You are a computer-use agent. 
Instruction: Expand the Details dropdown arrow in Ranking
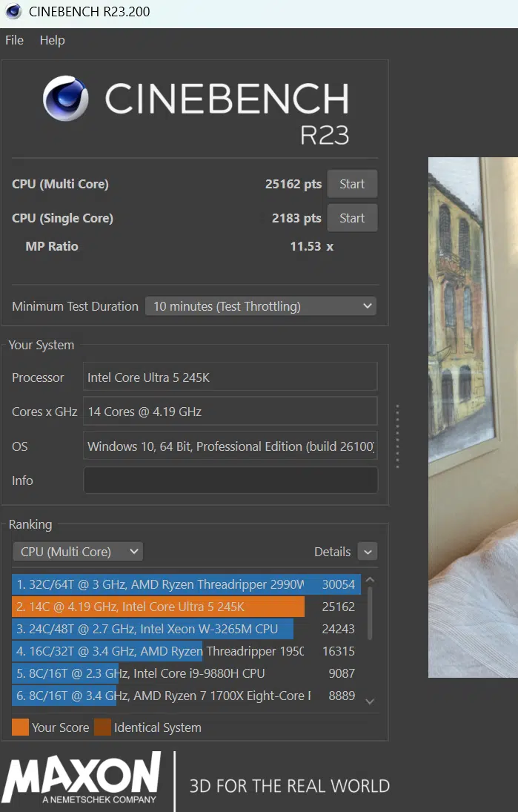click(x=368, y=552)
